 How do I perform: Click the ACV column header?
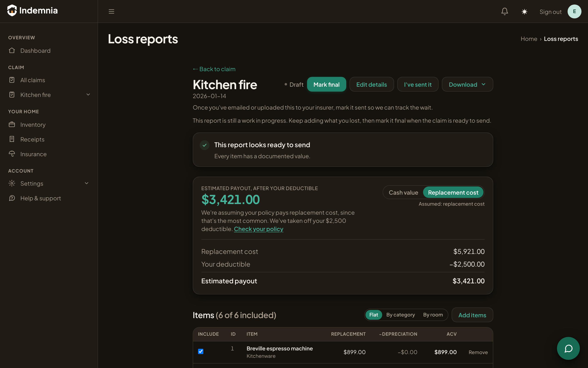[451, 334]
